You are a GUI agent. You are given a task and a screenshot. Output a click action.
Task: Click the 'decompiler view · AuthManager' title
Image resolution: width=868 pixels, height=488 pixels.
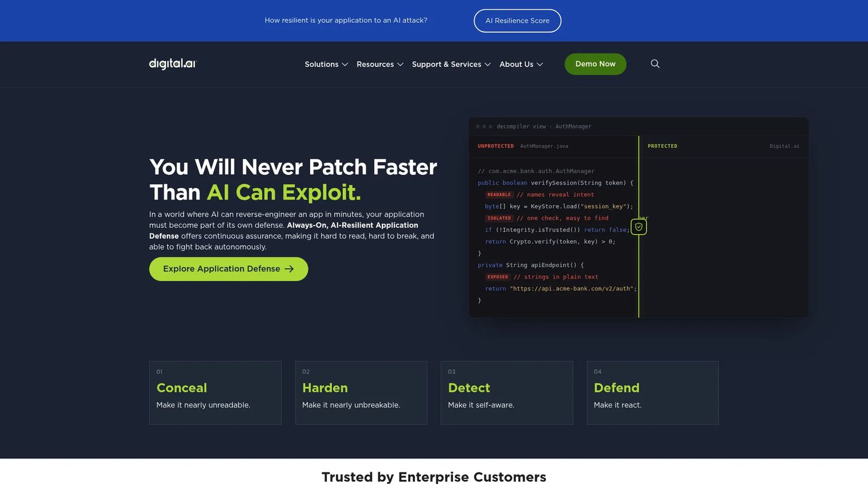pyautogui.click(x=544, y=126)
